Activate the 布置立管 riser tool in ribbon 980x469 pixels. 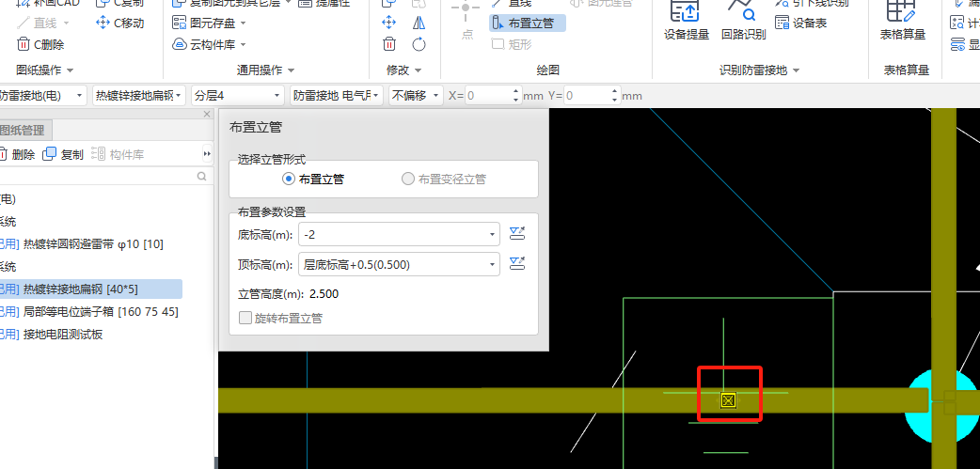click(527, 23)
